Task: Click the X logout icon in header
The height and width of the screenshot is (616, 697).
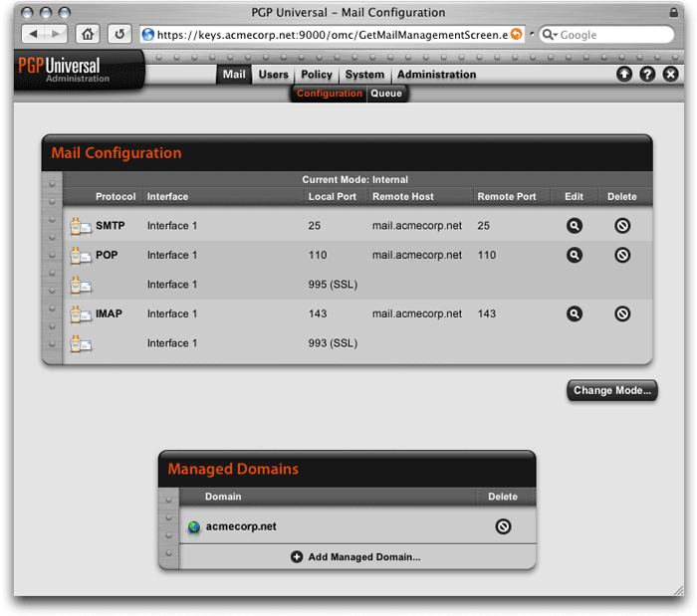Action: point(670,74)
